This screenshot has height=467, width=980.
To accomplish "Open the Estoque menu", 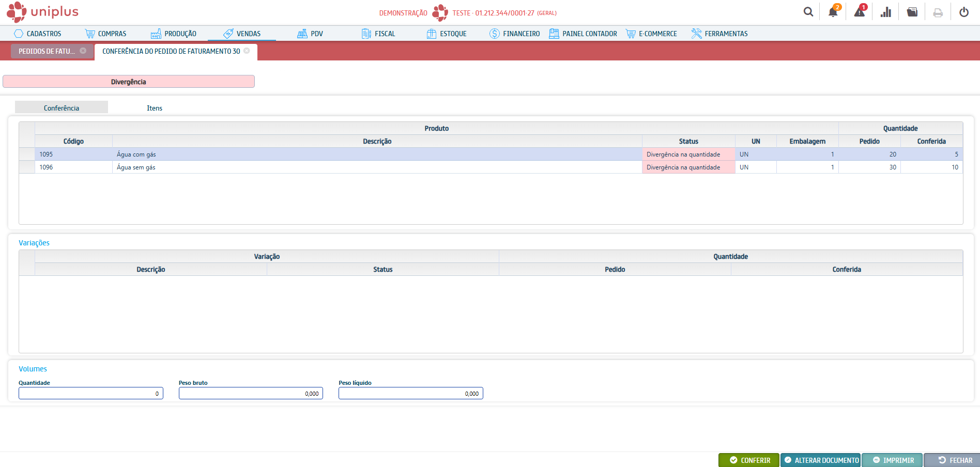I will tap(447, 34).
